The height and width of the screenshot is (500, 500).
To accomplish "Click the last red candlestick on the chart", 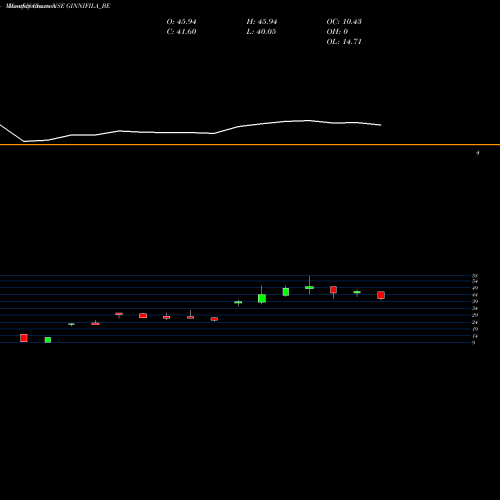I will click(x=381, y=295).
